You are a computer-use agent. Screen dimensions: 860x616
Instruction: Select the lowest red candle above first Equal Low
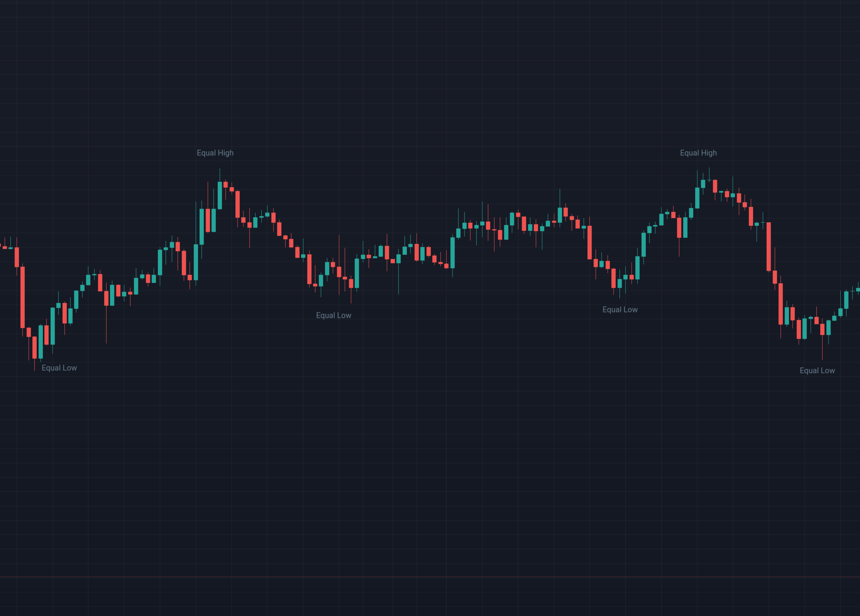coord(35,347)
